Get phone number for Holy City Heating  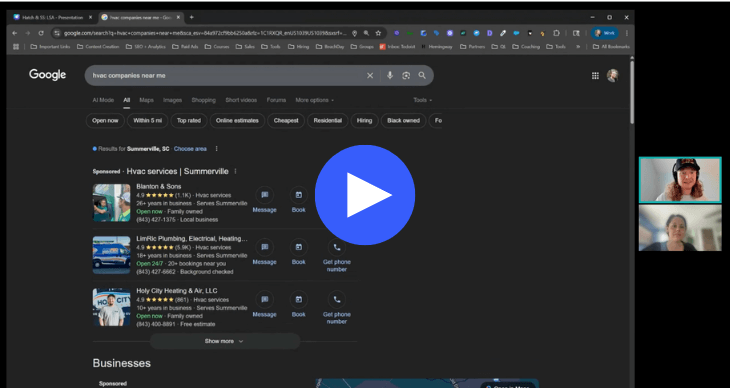click(x=337, y=308)
